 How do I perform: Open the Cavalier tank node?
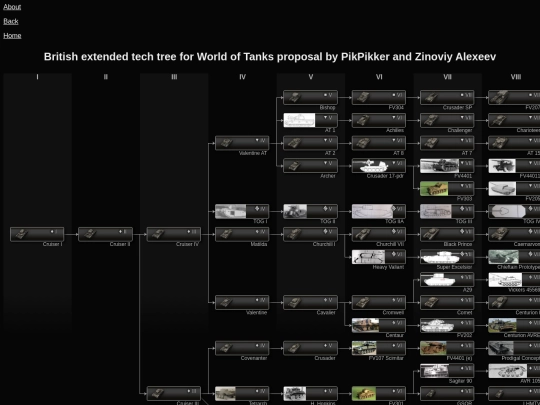coord(310,302)
